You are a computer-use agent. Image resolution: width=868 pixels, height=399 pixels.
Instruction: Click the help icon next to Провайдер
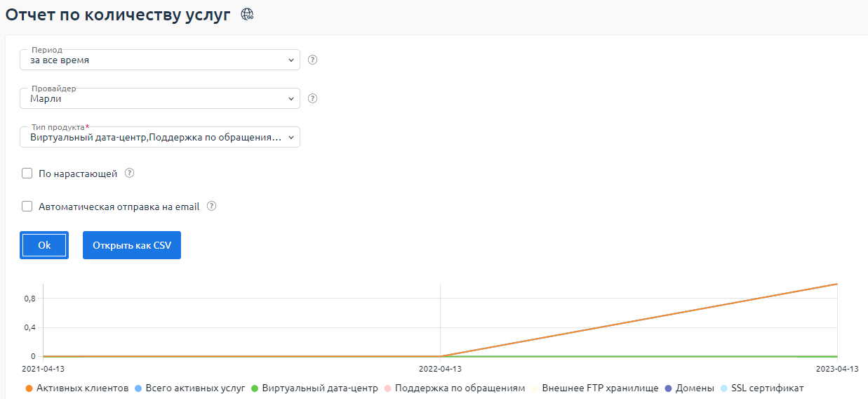coord(313,98)
